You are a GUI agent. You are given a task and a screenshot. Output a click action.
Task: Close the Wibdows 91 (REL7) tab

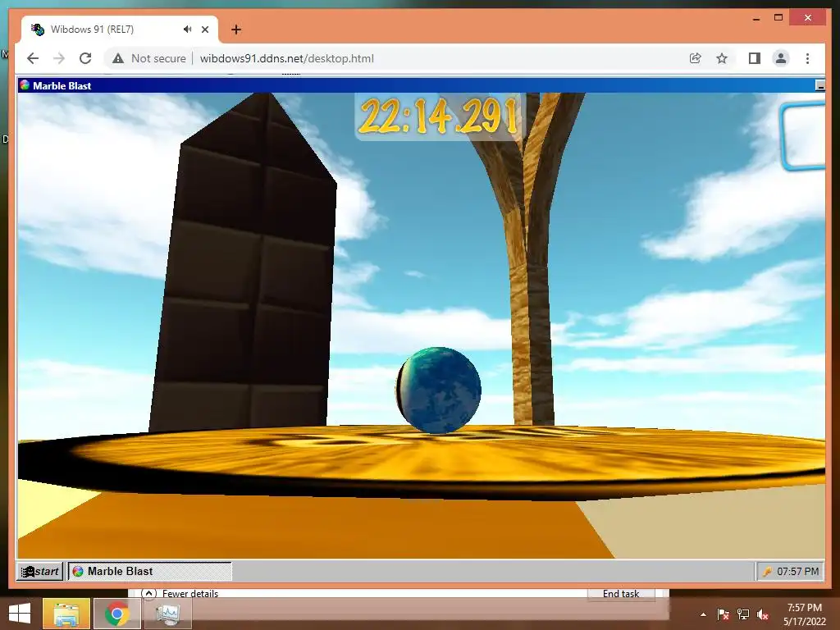click(x=204, y=30)
